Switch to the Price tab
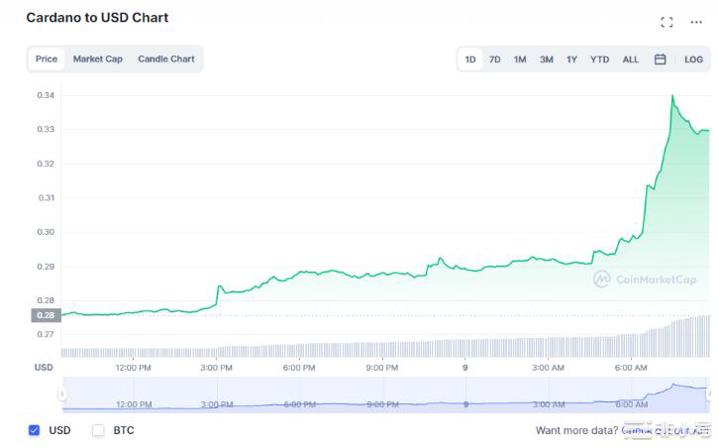The width and height of the screenshot is (719, 448). [47, 59]
